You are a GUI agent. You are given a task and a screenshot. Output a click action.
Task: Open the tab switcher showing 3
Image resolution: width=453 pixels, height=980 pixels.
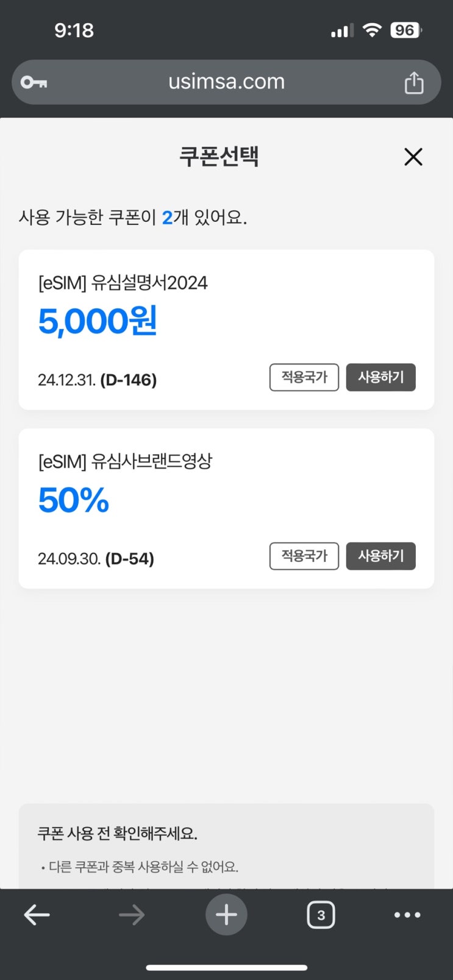click(321, 915)
